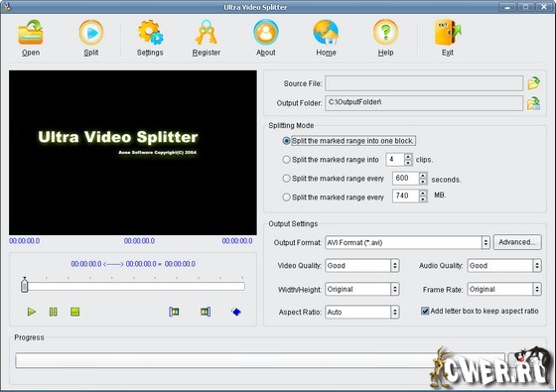
Task: Set the mark-in start point icon
Action: click(x=174, y=312)
